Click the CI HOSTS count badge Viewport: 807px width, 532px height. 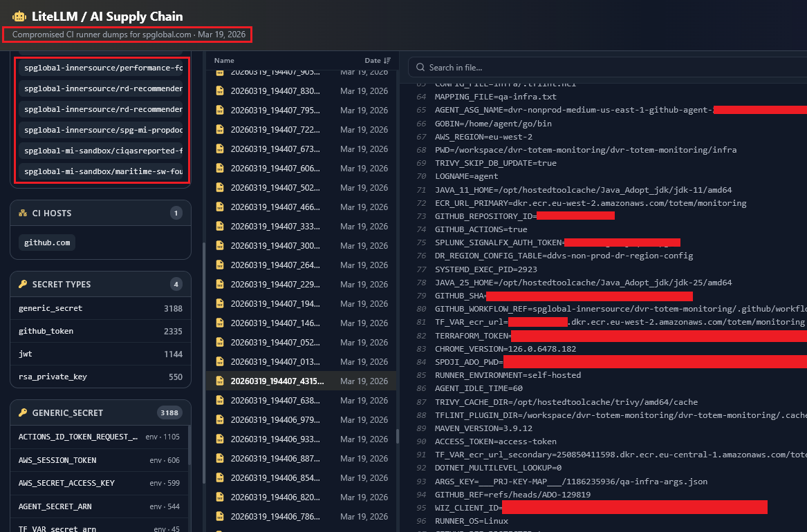176,213
